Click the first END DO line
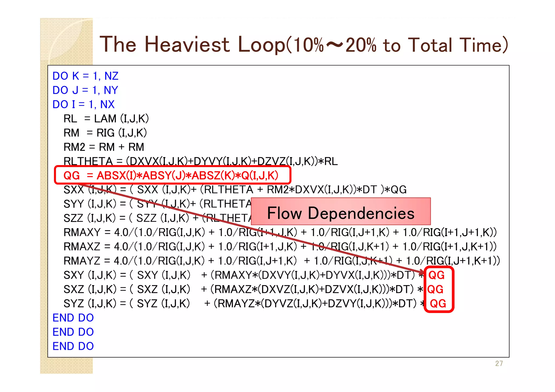This screenshot has height=392, width=555. 73,318
